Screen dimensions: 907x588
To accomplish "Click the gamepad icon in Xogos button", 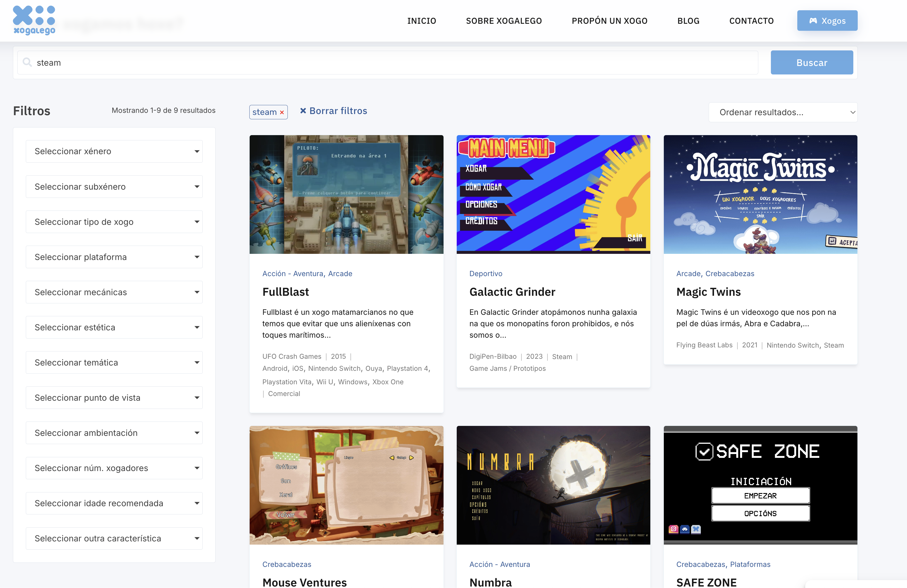I will tap(813, 21).
